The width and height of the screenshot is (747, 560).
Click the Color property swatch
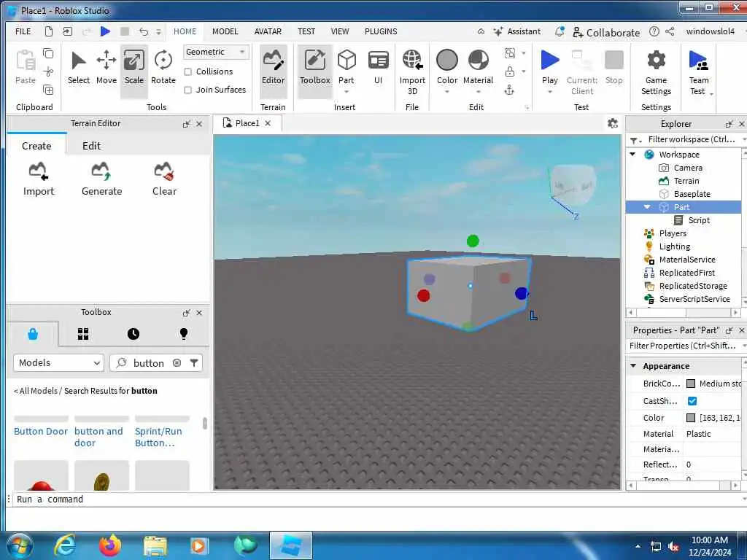[x=691, y=418]
